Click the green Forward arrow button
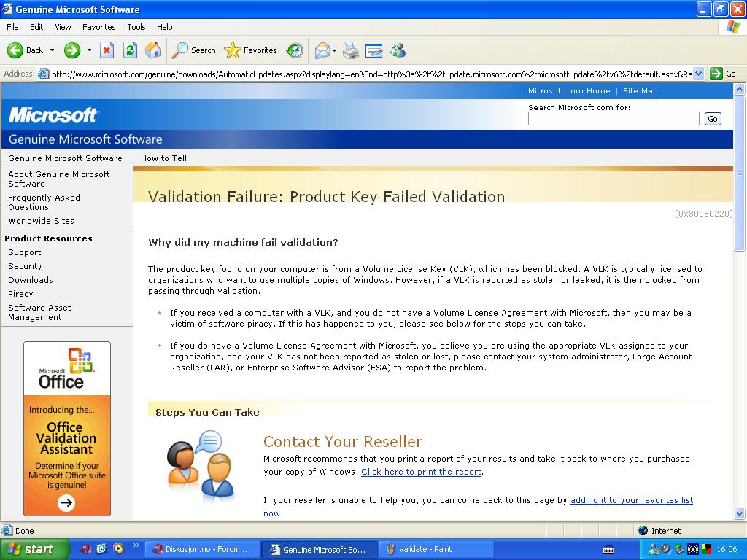Image resolution: width=747 pixels, height=560 pixels. [72, 50]
